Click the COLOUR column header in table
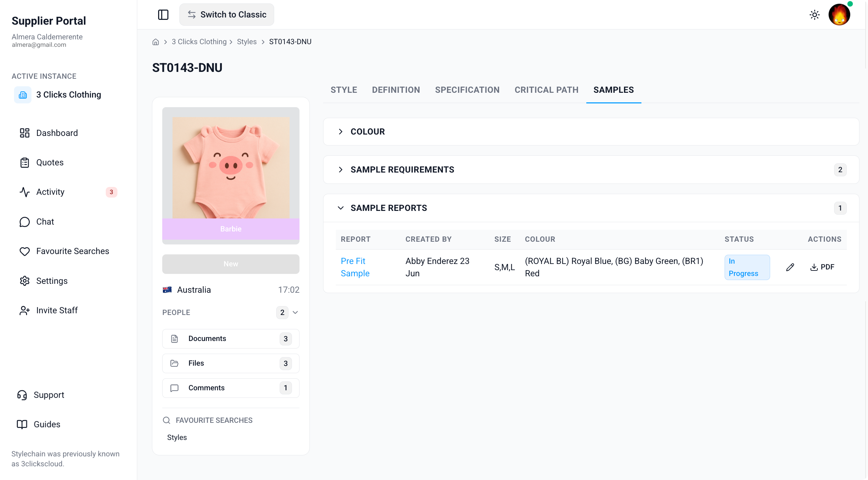Viewport: 868px width, 480px height. click(540, 239)
